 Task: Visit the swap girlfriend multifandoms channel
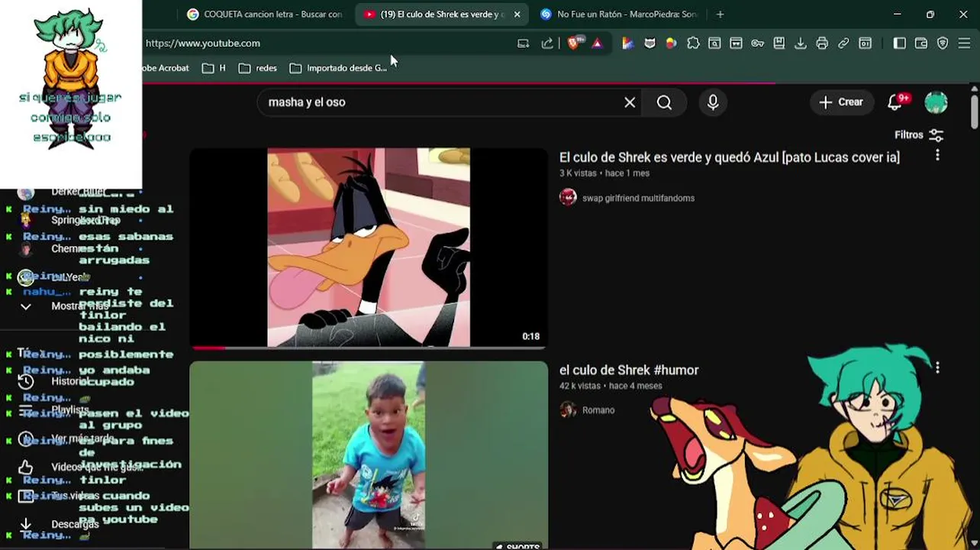(x=638, y=198)
